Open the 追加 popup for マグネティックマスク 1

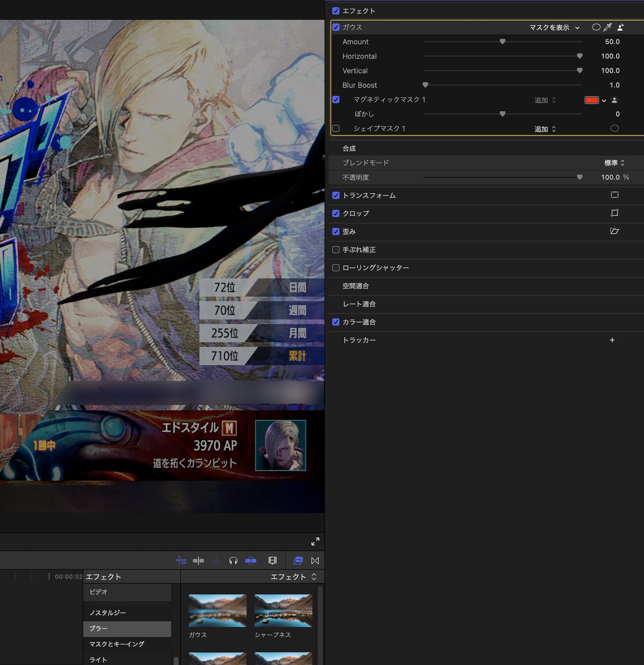pyautogui.click(x=545, y=100)
